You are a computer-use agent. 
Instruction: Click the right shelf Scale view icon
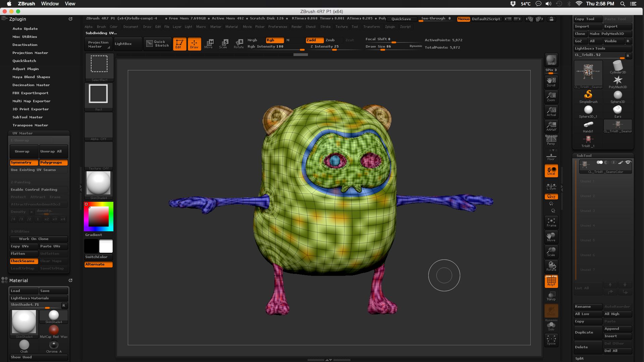click(x=551, y=252)
